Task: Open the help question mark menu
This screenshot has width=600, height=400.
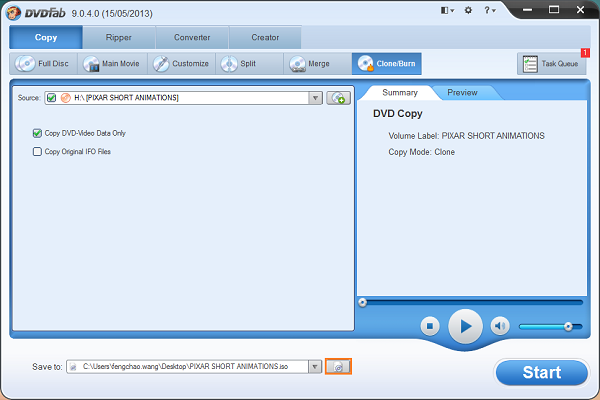Action: click(489, 10)
